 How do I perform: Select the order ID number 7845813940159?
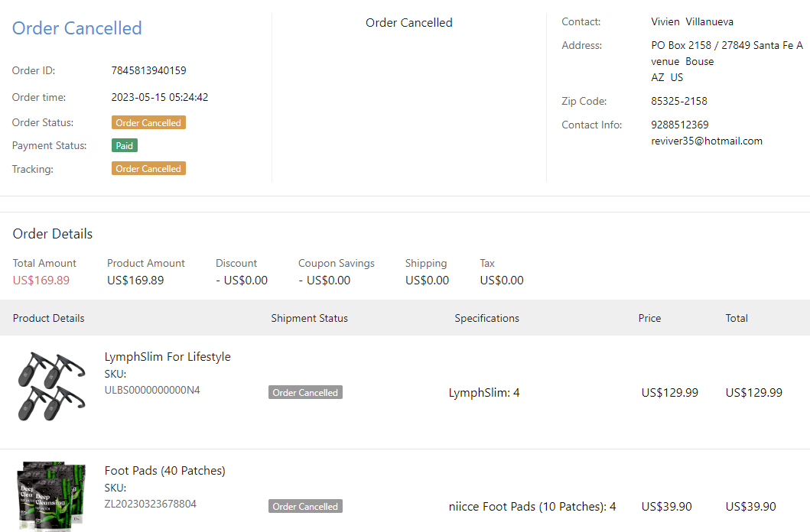[148, 71]
